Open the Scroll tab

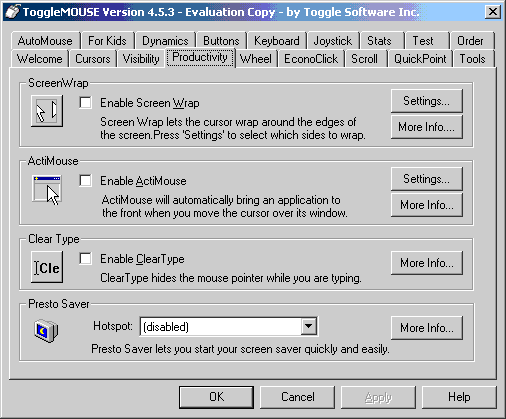[365, 59]
